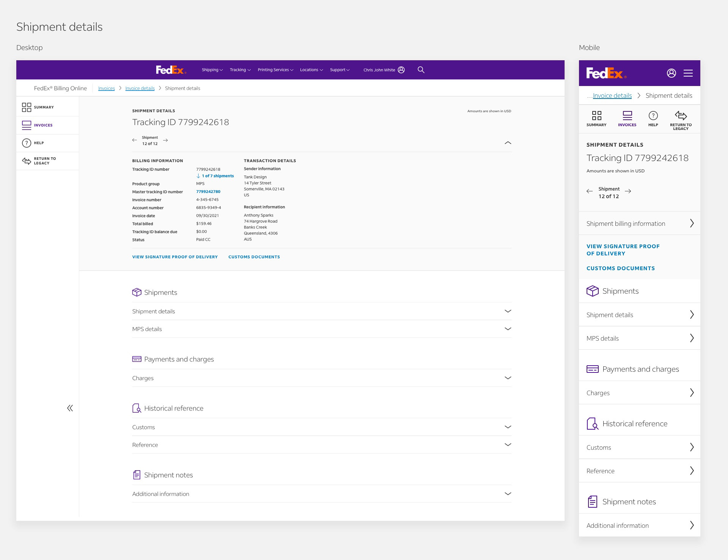This screenshot has width=728, height=560.
Task: Click View Signature Proof of Delivery link
Action: coord(175,257)
